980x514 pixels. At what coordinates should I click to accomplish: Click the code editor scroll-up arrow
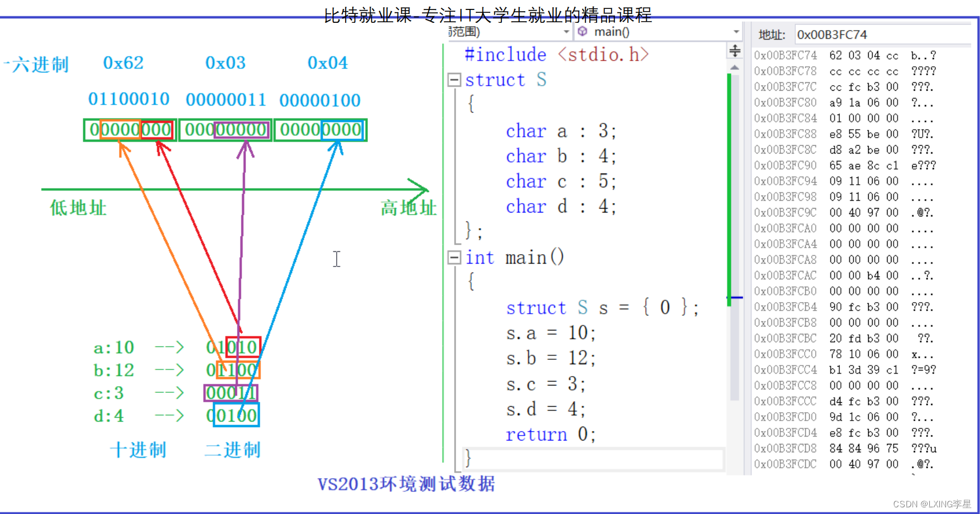(735, 67)
